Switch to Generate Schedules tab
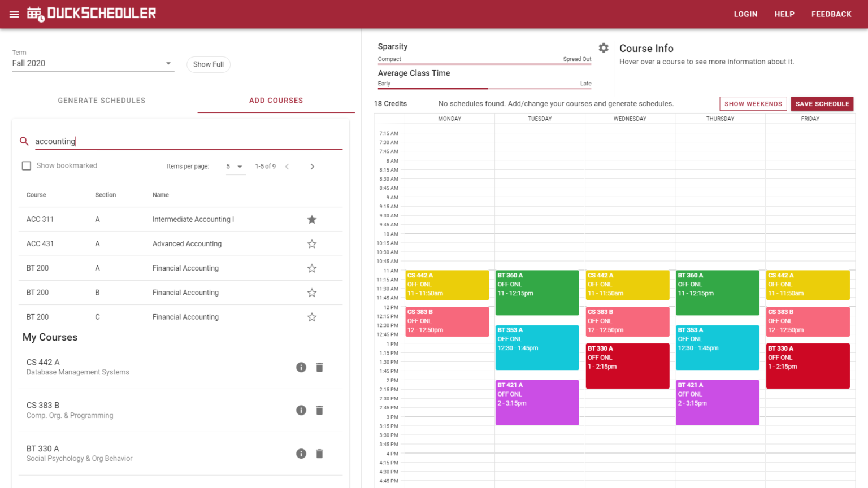 102,100
